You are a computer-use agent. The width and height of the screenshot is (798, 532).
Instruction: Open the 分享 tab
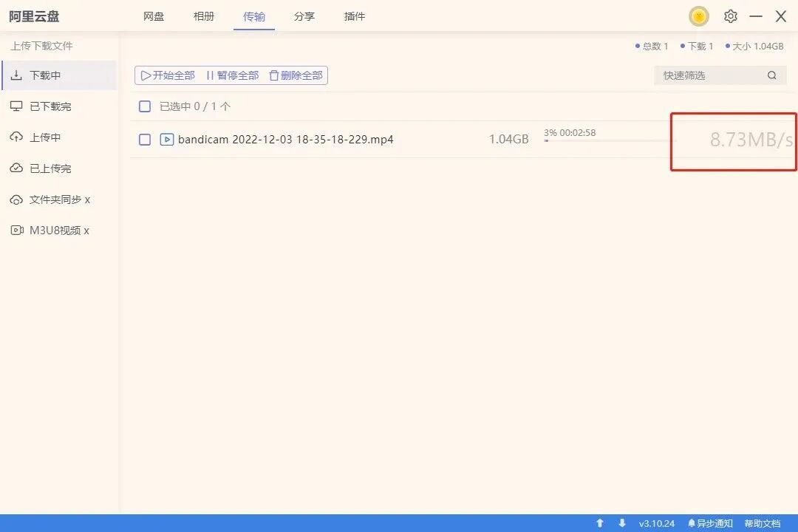(304, 16)
